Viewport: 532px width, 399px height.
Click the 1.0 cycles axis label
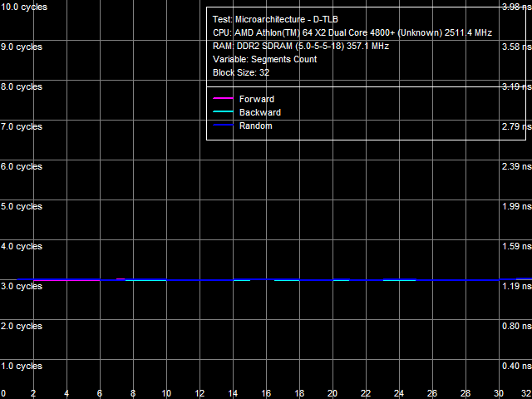(21, 366)
